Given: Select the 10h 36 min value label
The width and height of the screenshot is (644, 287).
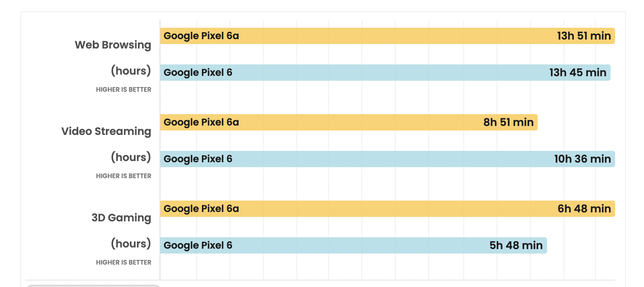Looking at the screenshot, I should 583,159.
